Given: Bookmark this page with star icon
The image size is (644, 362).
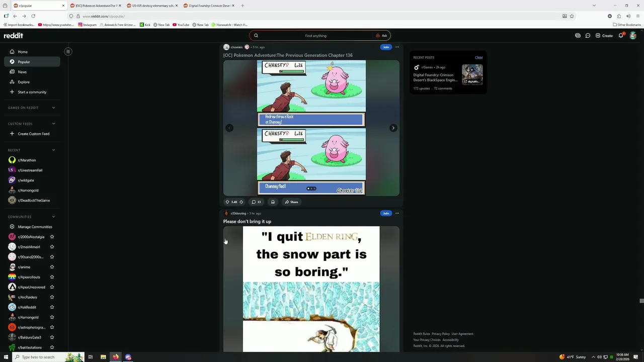Looking at the screenshot, I should 572,16.
